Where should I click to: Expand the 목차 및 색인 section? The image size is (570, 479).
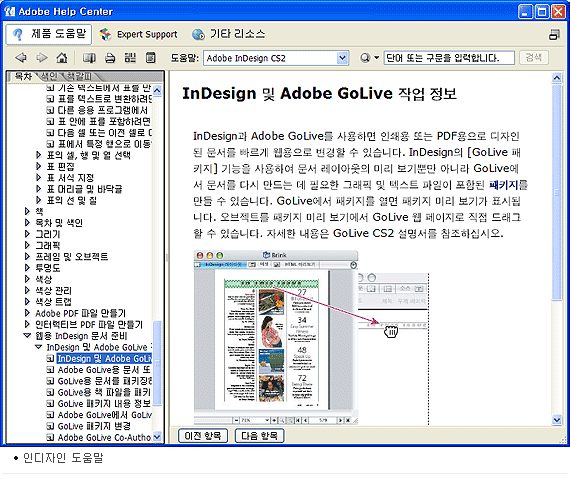coord(27,223)
